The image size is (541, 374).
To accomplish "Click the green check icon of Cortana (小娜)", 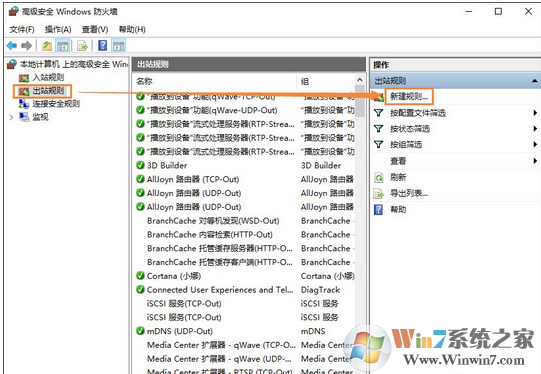I will pyautogui.click(x=140, y=276).
